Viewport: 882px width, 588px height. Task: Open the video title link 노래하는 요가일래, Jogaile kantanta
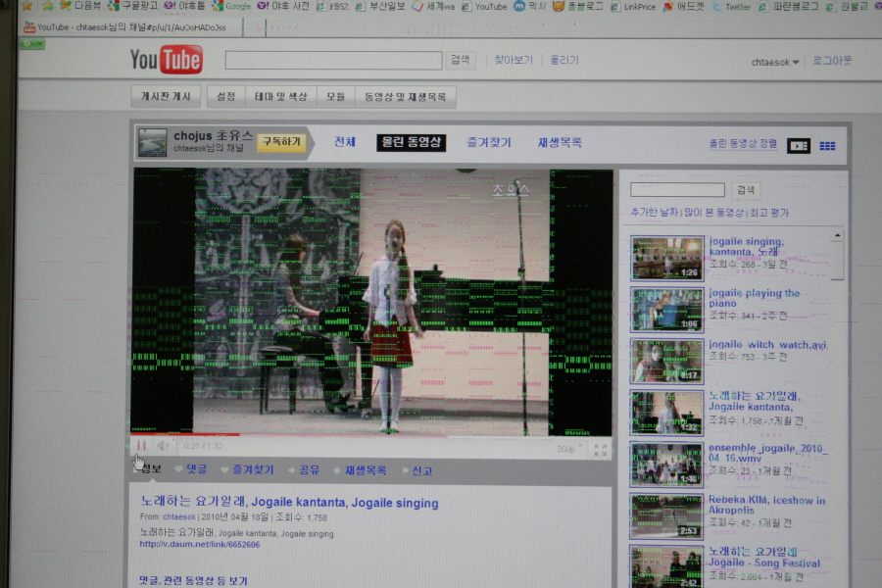(289, 502)
